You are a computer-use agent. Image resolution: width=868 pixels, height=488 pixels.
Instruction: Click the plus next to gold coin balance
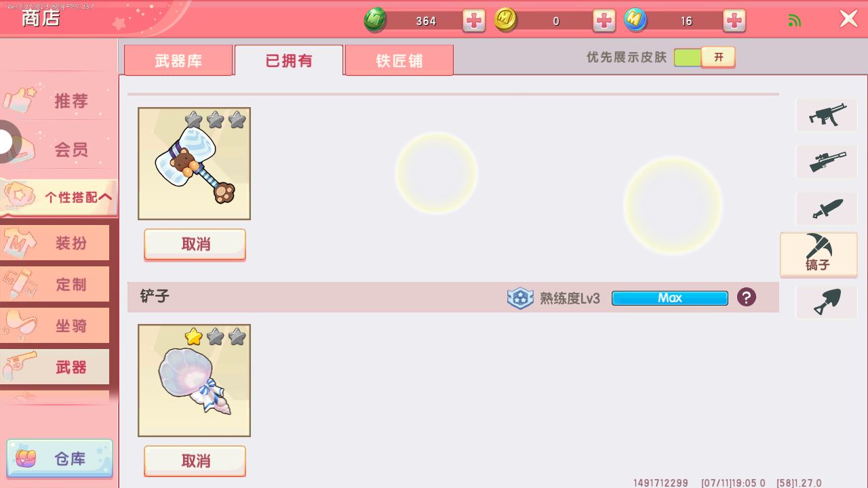coord(604,21)
